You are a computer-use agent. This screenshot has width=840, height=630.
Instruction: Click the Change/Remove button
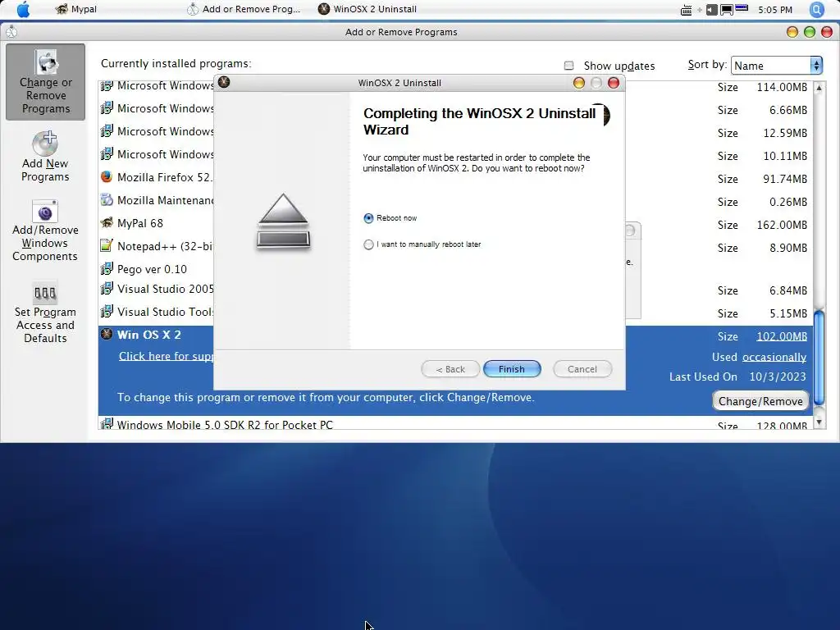pos(760,401)
